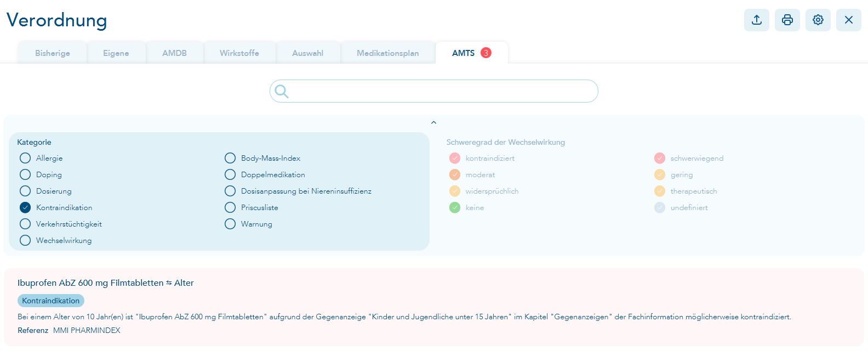Enable the Dosierung category filter

(x=25, y=191)
